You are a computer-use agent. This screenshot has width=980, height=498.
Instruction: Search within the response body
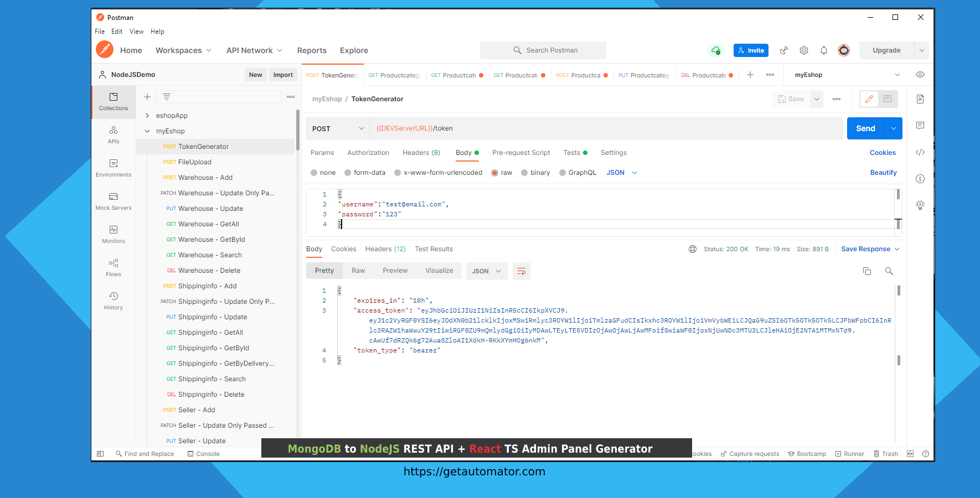(889, 271)
